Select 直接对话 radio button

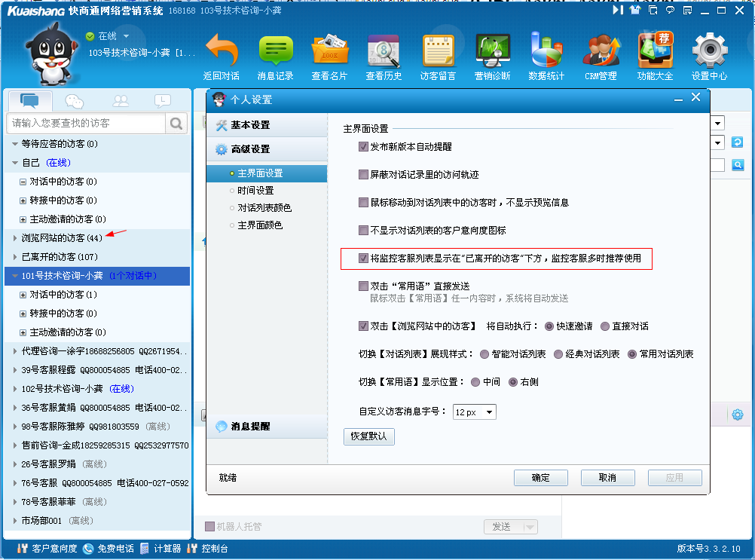coord(605,326)
